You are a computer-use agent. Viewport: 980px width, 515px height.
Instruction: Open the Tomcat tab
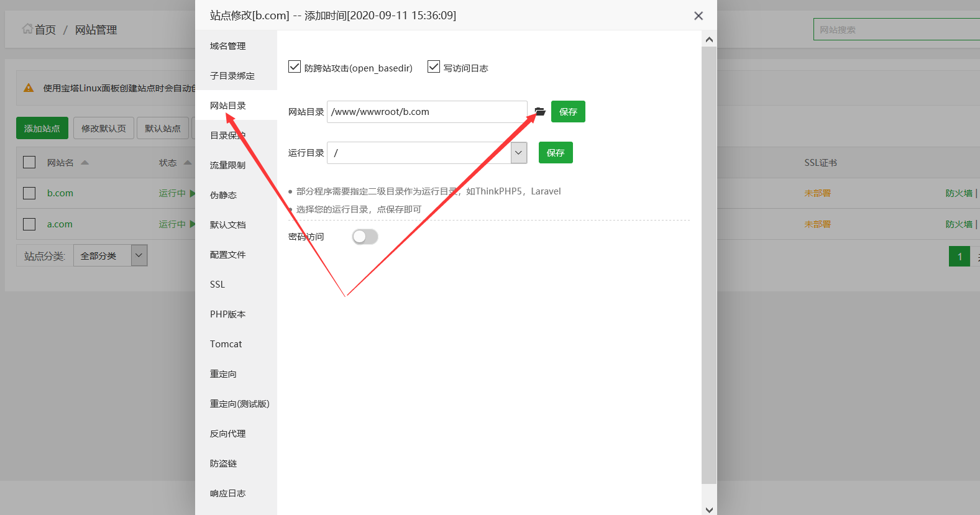[x=236, y=344]
